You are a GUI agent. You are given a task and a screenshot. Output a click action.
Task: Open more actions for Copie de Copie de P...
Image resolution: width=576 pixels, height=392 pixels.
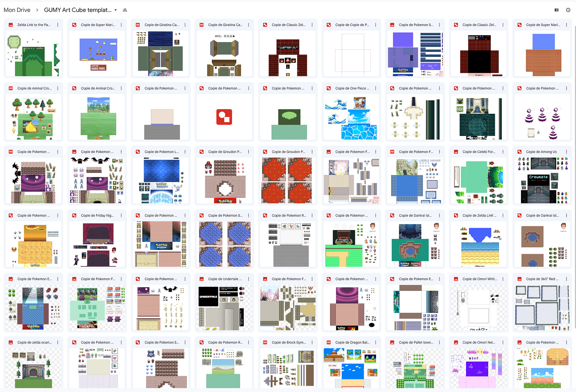[376, 25]
